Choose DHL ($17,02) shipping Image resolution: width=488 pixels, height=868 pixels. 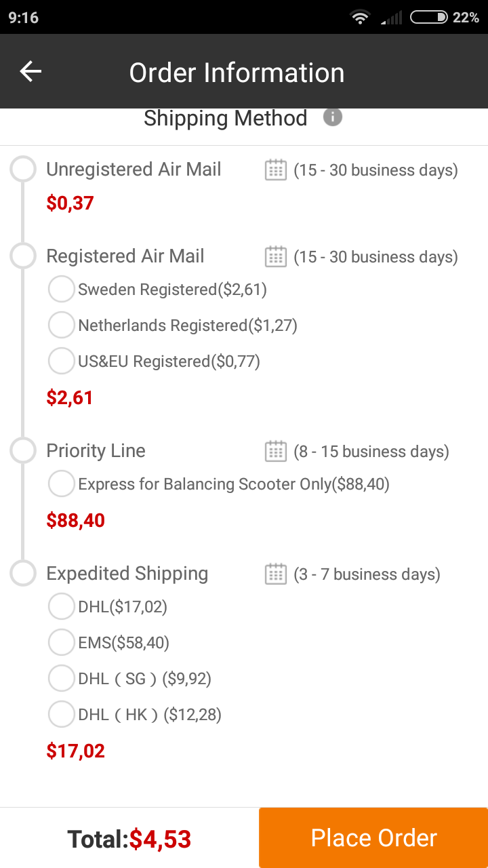point(62,606)
